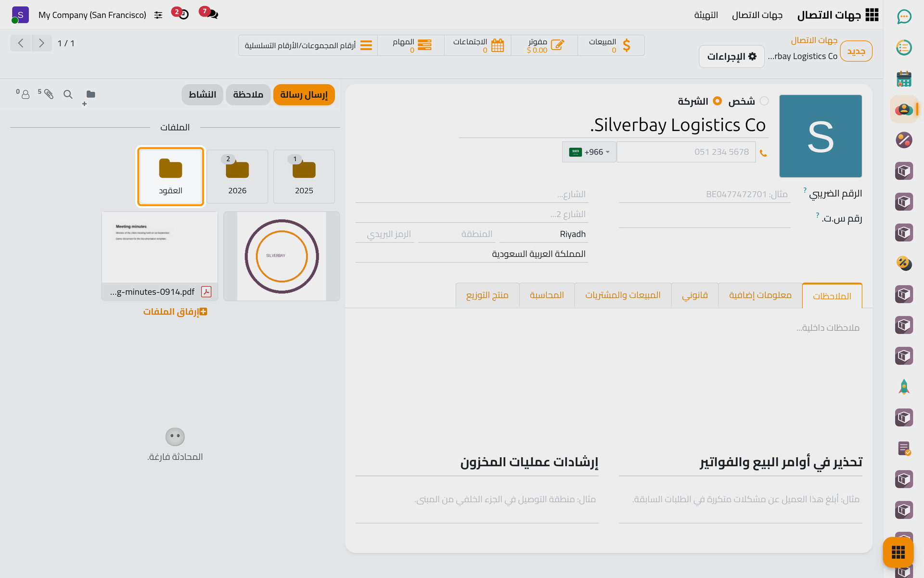Image resolution: width=924 pixels, height=578 pixels.
Task: Open the 2026 folder
Action: coord(237,177)
